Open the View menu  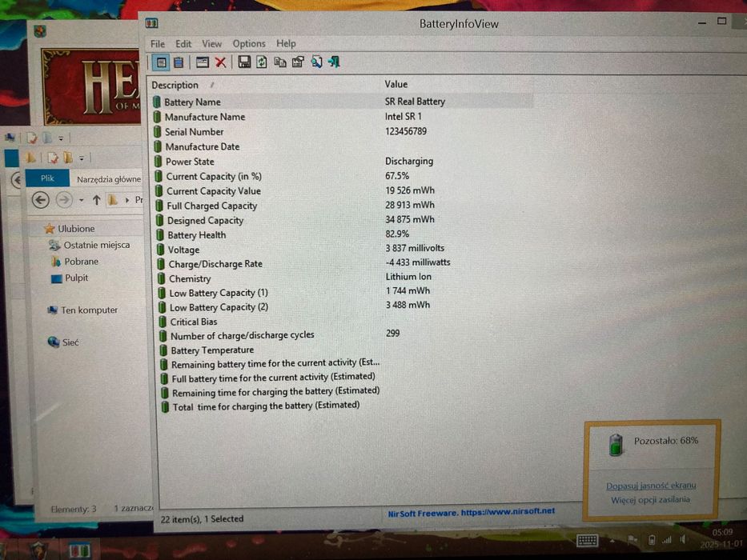pyautogui.click(x=211, y=44)
